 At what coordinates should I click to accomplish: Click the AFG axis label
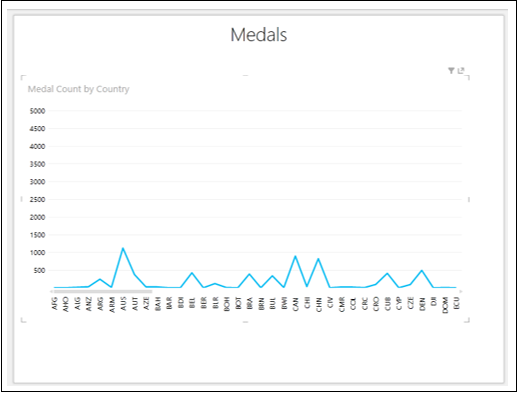[x=54, y=303]
